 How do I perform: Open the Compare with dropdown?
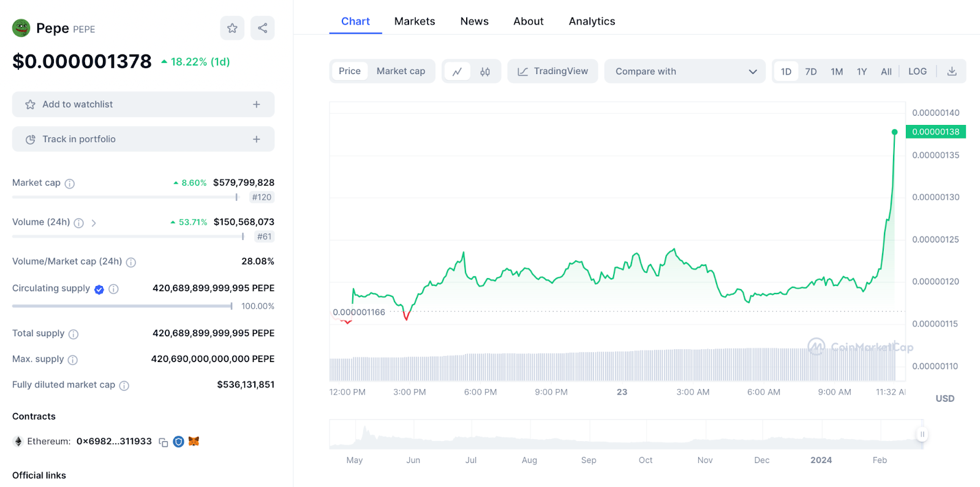point(685,71)
